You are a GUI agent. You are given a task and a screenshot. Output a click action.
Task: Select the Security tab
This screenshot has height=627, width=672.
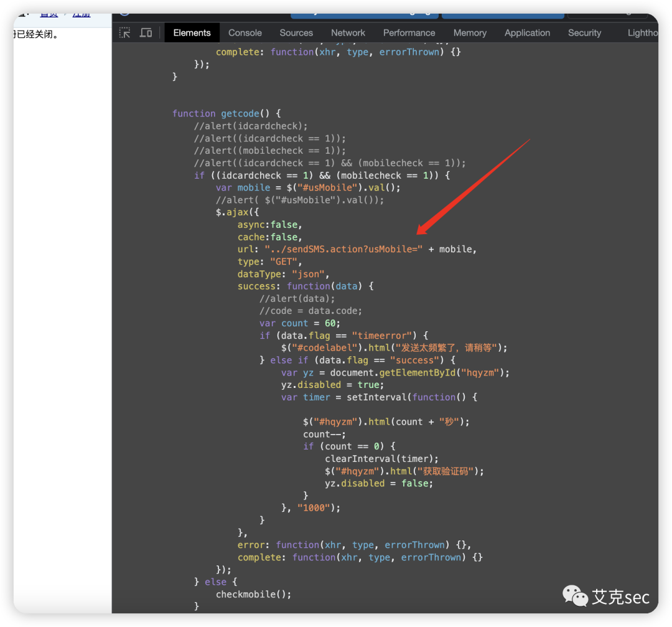(584, 33)
